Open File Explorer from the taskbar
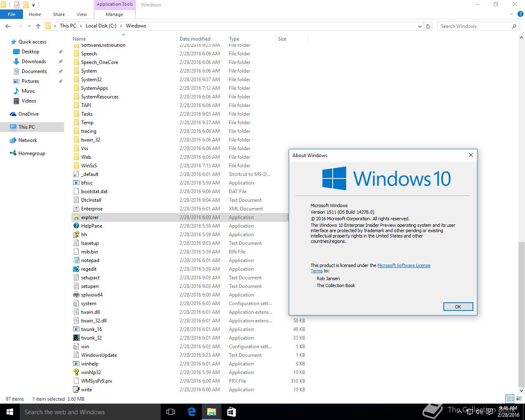 coord(211,412)
